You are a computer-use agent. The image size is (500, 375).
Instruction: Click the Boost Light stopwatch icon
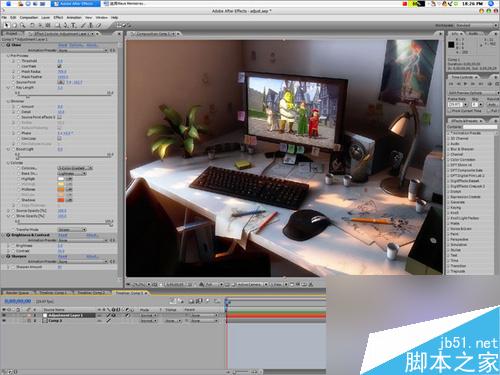(14, 149)
